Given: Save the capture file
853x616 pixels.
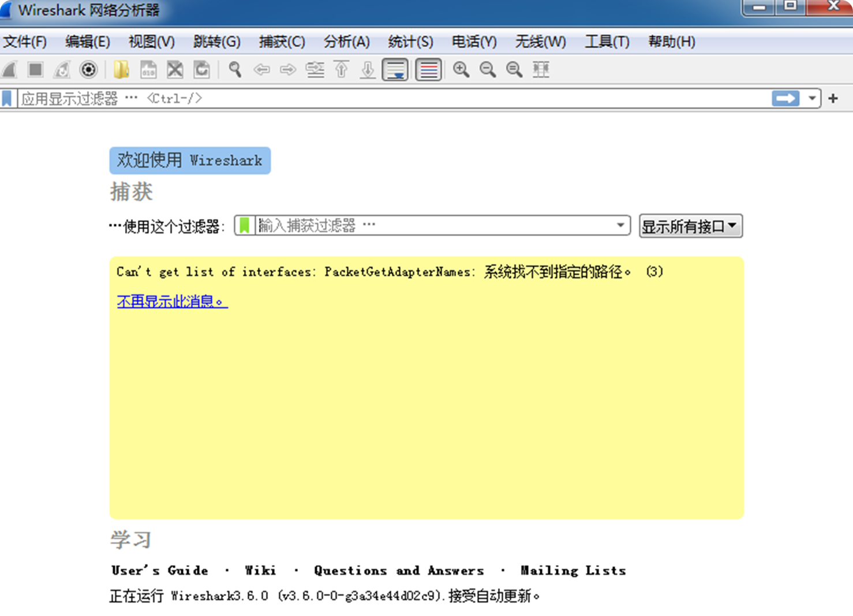Looking at the screenshot, I should point(148,70).
